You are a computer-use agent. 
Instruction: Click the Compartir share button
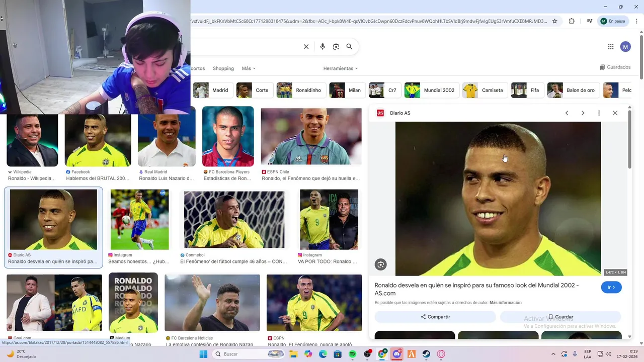pos(435,317)
